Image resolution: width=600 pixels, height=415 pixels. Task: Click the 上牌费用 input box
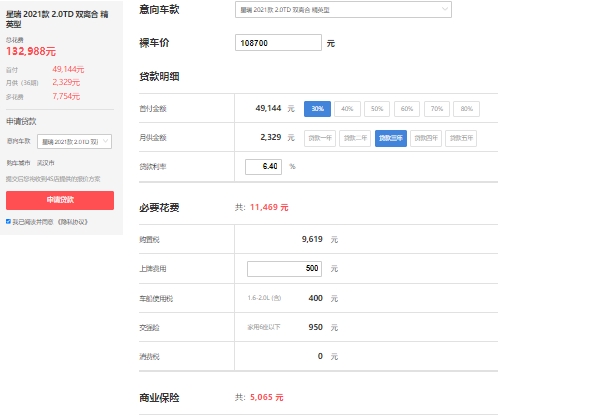pos(285,269)
